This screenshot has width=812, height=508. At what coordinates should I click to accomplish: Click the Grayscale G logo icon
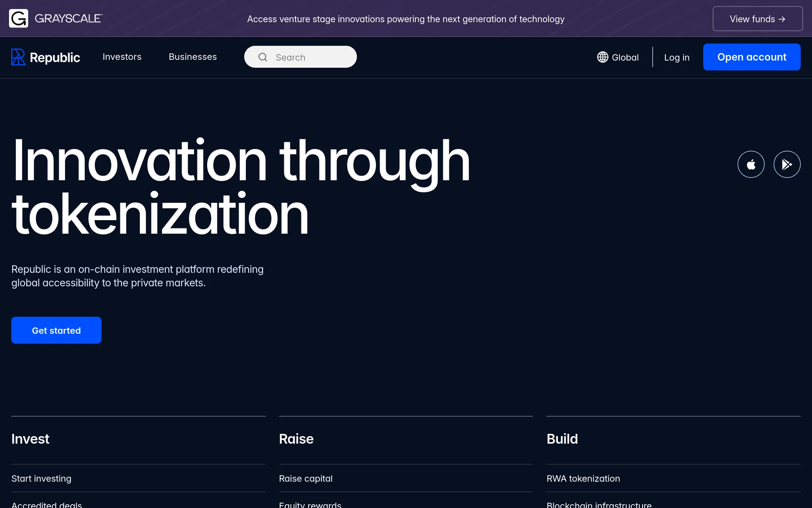[18, 18]
